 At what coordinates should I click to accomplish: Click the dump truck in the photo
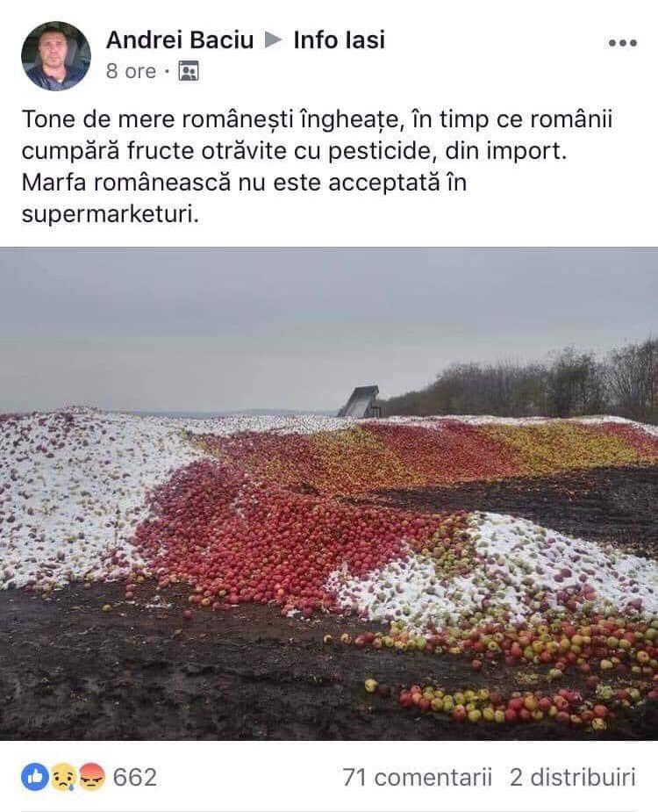[x=361, y=401]
